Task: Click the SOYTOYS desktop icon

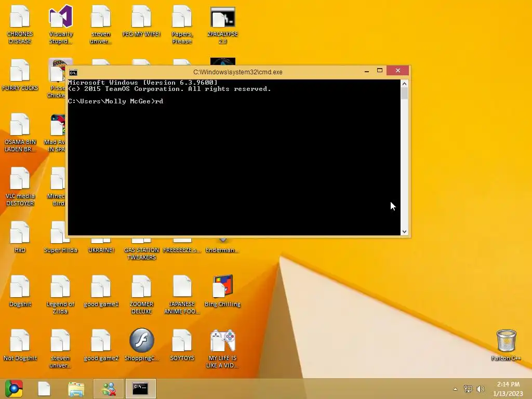Action: click(182, 345)
